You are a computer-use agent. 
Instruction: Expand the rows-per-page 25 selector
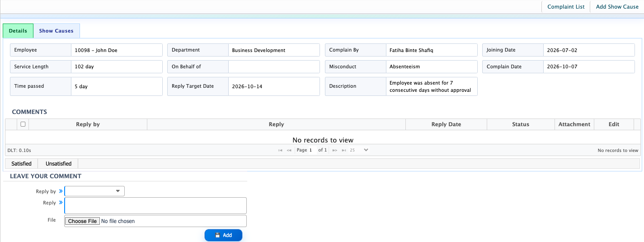[x=359, y=150]
